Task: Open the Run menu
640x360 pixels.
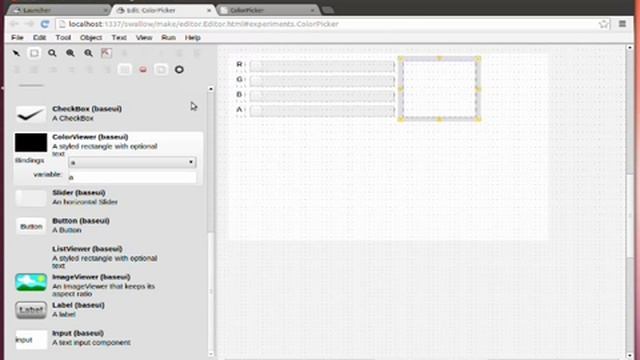Action: coord(168,38)
